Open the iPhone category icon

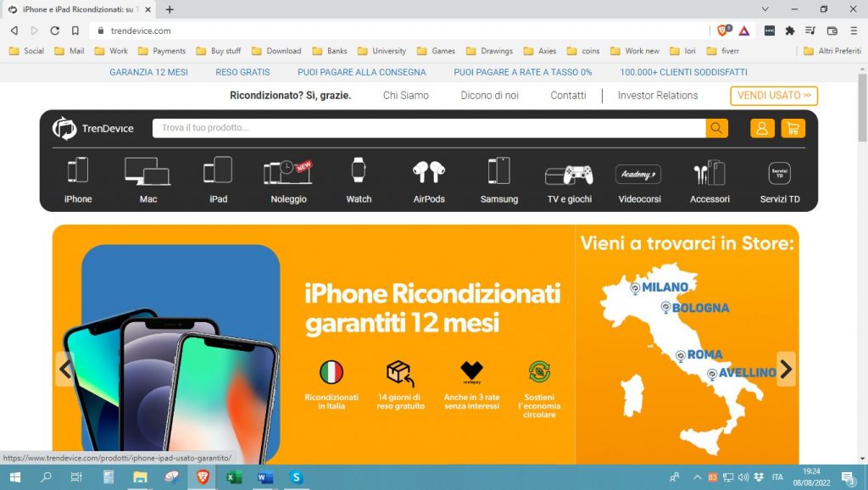click(x=78, y=171)
